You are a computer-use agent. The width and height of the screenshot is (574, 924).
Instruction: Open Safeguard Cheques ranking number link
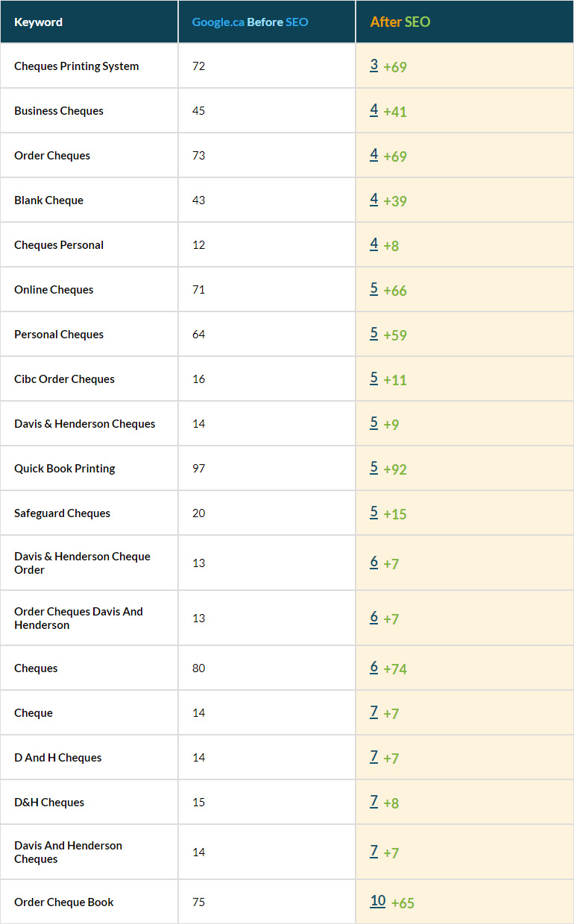coord(373,513)
